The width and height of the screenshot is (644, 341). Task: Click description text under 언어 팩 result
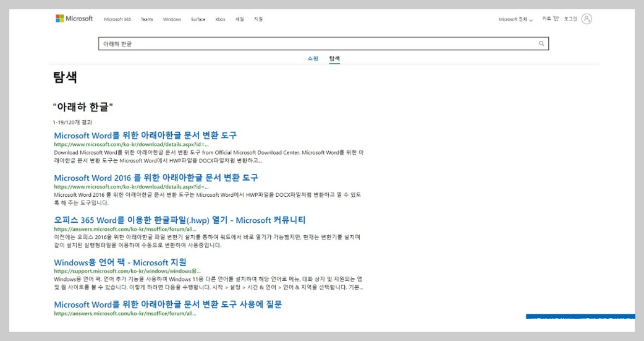(208, 283)
